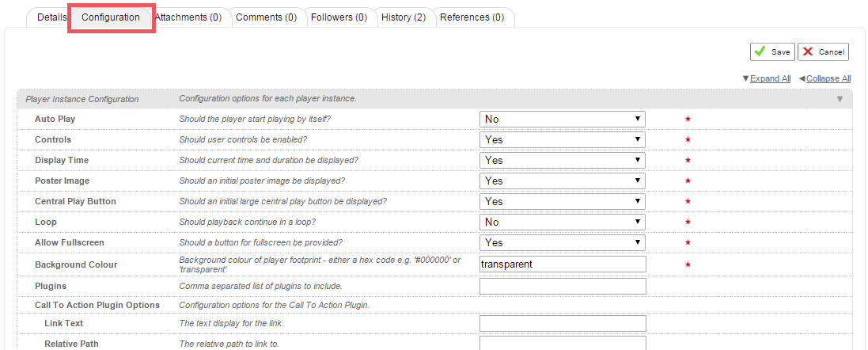Cancel the configuration changes
The width and height of the screenshot is (868, 350).
[823, 51]
